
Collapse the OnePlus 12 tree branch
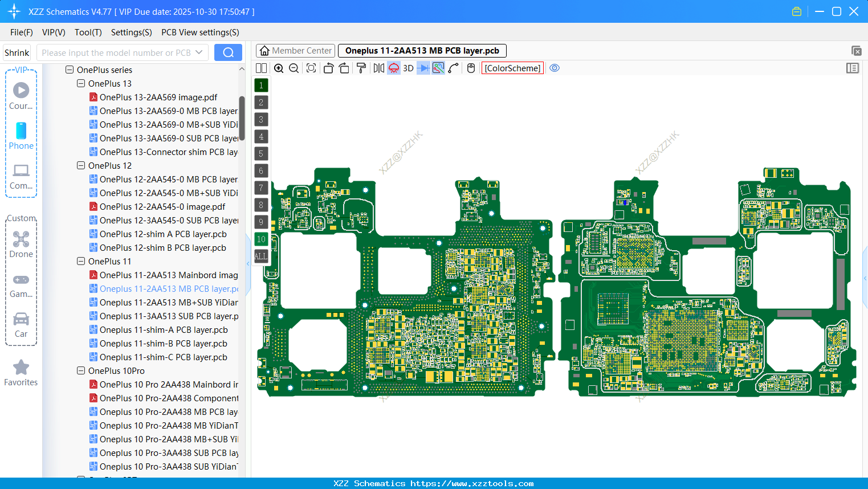[80, 165]
